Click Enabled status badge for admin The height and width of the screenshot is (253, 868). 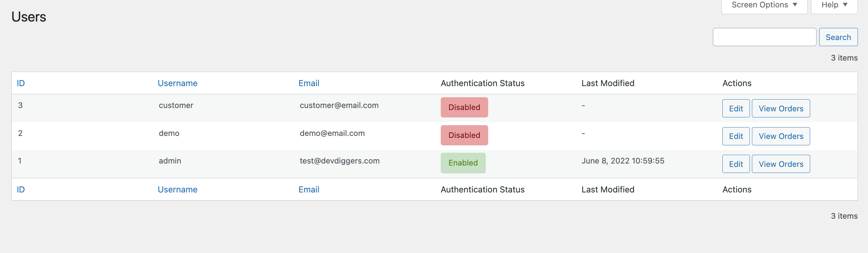pos(463,163)
